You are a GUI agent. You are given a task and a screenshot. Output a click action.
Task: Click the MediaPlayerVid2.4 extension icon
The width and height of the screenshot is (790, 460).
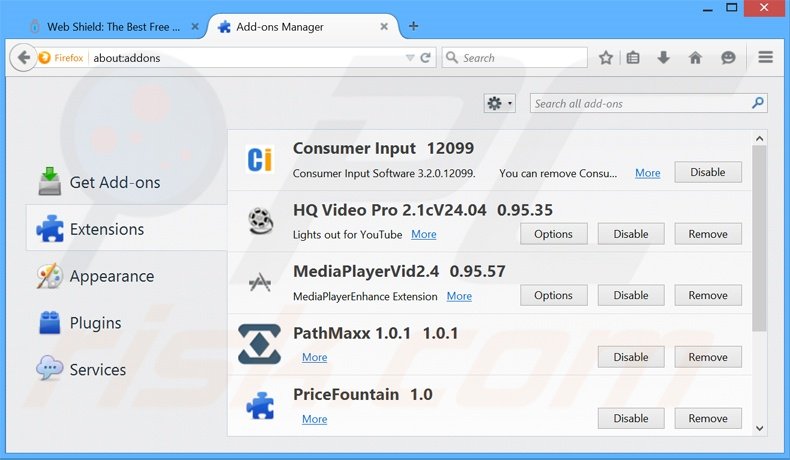coord(260,283)
